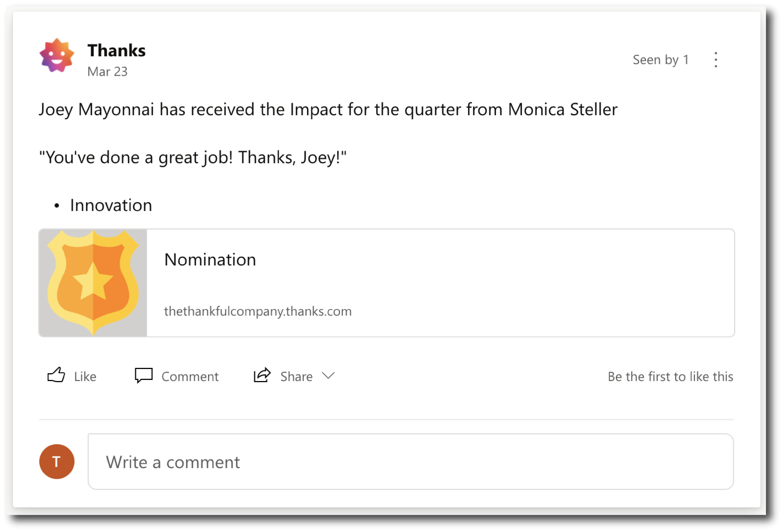Click the orange T user avatar
783x532 pixels.
pyautogui.click(x=57, y=462)
